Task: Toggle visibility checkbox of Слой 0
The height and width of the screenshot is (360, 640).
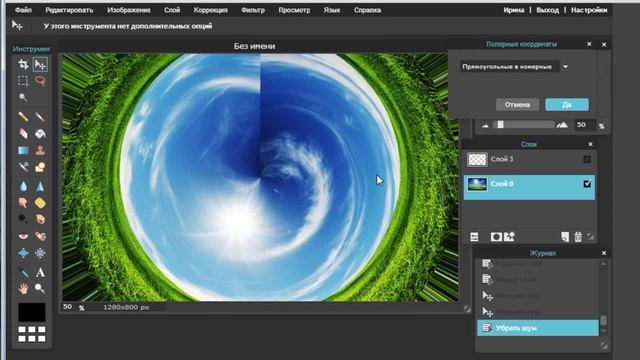Action: point(587,184)
